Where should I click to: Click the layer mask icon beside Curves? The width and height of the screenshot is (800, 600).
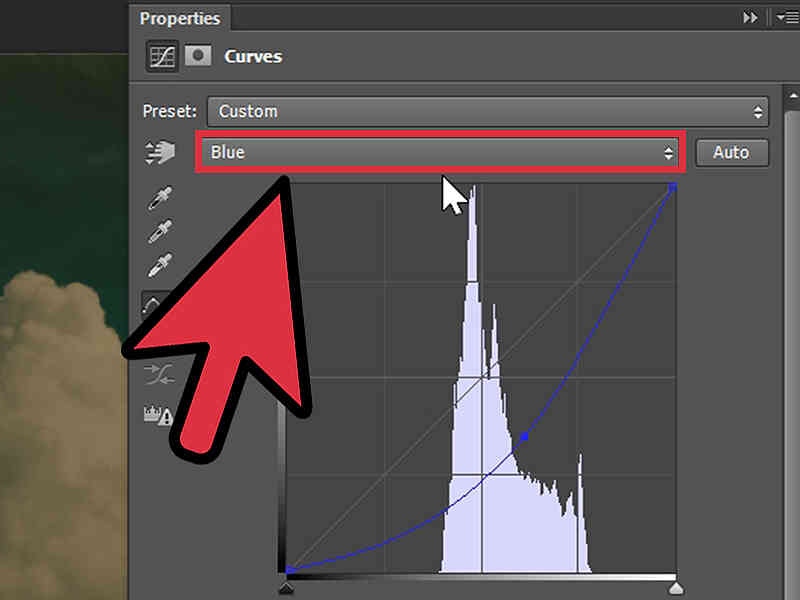198,57
